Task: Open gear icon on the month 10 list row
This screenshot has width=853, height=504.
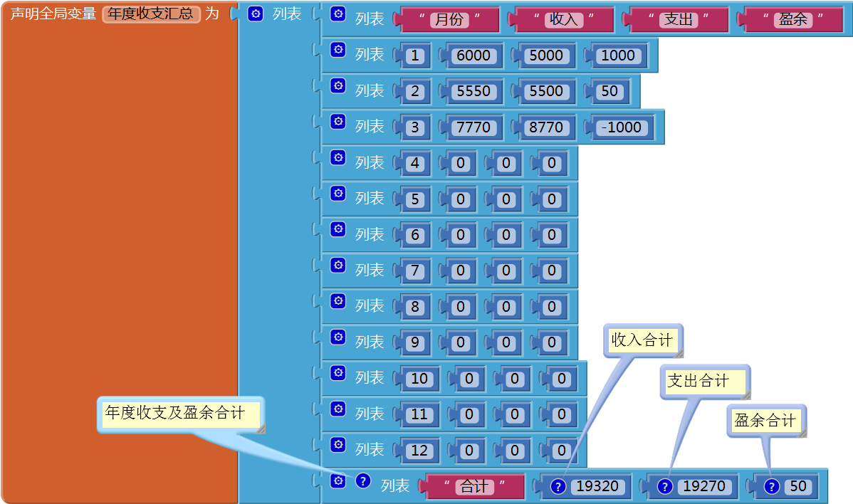Action: click(338, 372)
